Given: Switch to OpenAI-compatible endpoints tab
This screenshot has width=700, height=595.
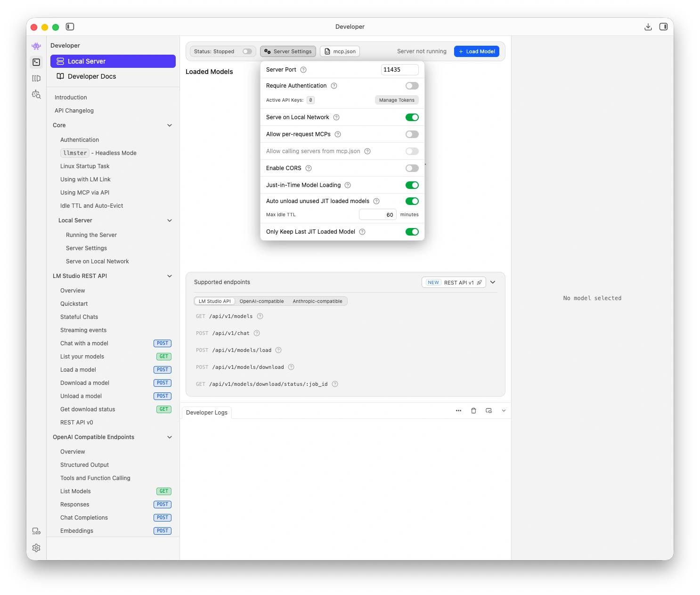Looking at the screenshot, I should pos(261,302).
